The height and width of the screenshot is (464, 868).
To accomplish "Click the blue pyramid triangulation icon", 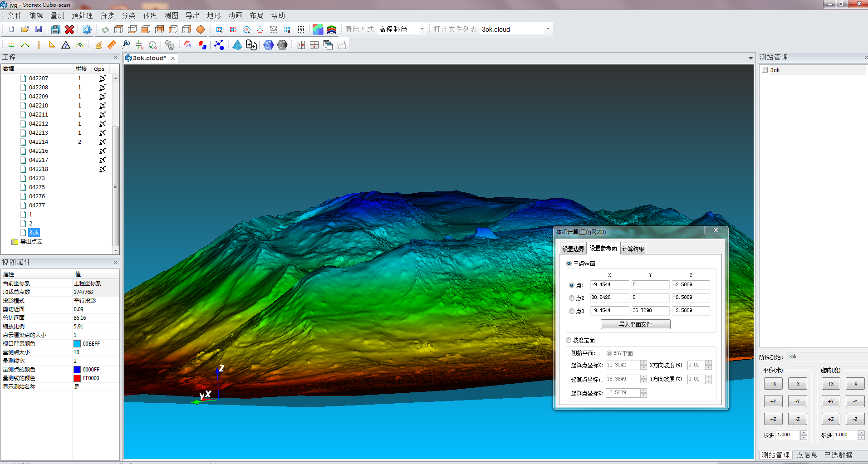I will coord(237,45).
